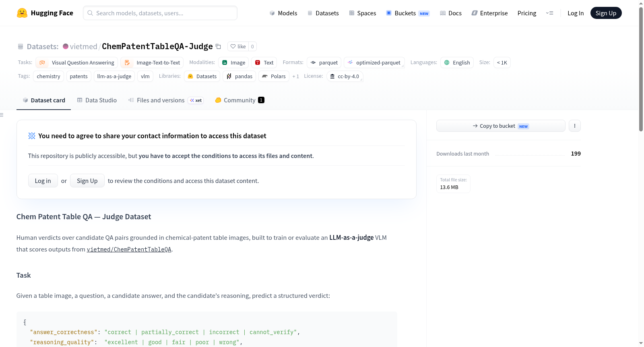Viewport: 644px width, 347px height.
Task: Open the llm-as-a-judge tag
Action: coord(114,76)
